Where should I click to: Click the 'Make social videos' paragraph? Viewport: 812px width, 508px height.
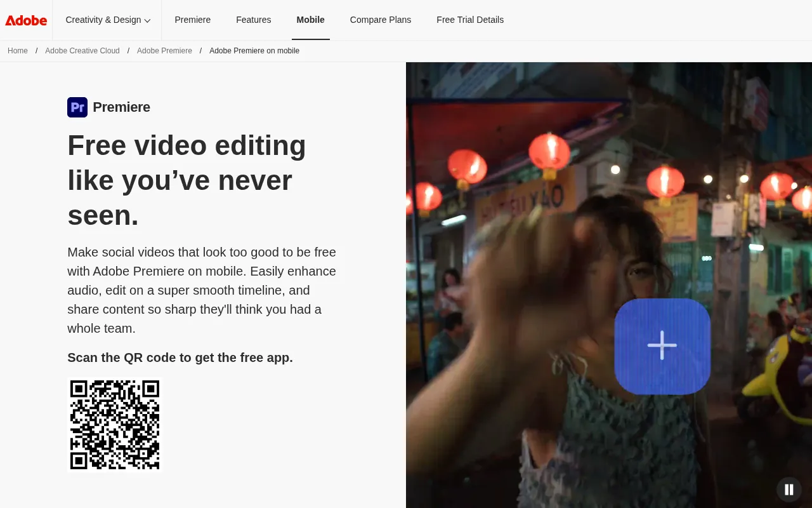(x=202, y=290)
